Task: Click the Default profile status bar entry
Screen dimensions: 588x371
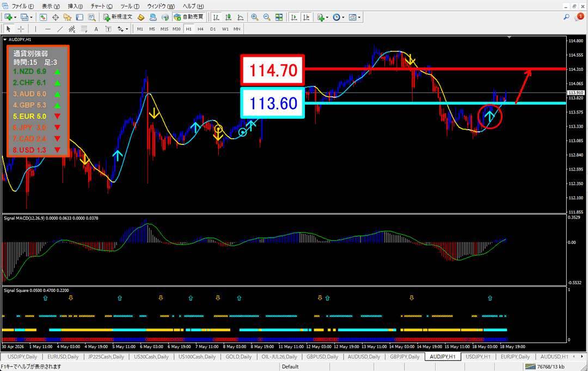Action: coord(290,367)
